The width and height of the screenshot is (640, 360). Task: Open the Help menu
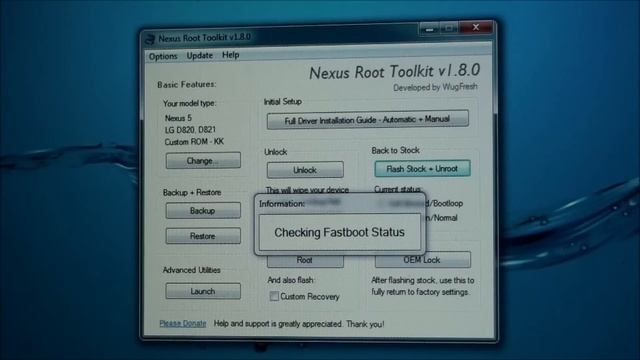[x=231, y=55]
